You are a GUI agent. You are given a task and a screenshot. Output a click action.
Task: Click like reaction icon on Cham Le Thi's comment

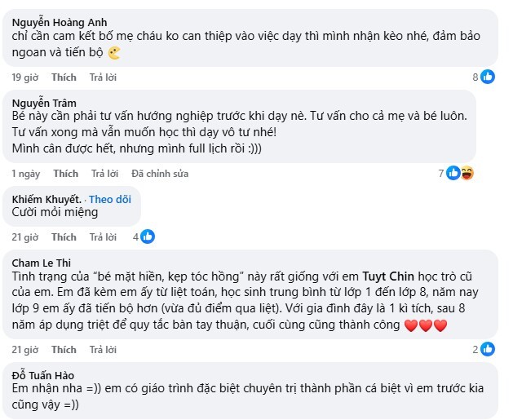tap(488, 349)
